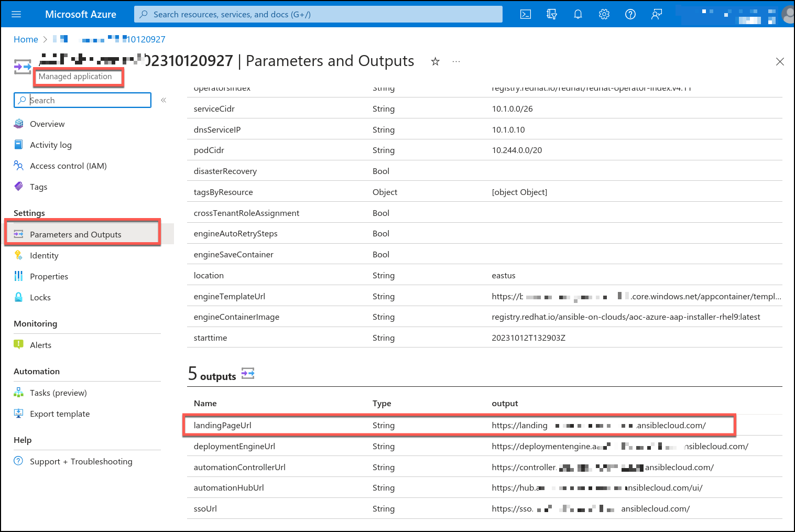Screen dimensions: 795x532
Task: Open Export template under Automation
Action: pyautogui.click(x=59, y=414)
